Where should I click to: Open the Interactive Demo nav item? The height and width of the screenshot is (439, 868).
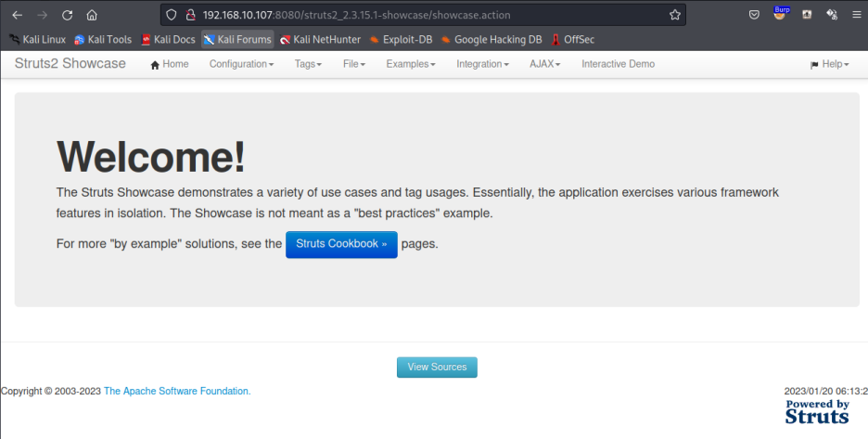(618, 64)
